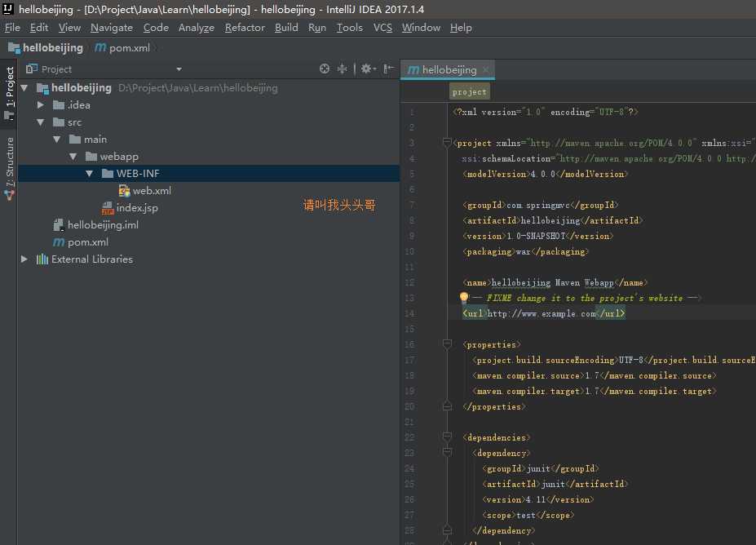756x545 pixels.
Task: Click the hellobeijing module icon in breadcrumb
Action: pos(14,48)
